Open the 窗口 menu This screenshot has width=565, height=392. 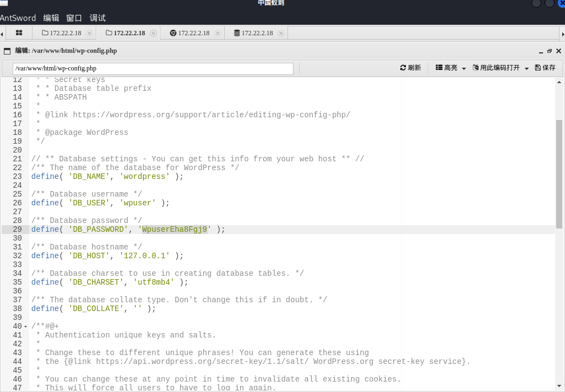pyautogui.click(x=74, y=18)
